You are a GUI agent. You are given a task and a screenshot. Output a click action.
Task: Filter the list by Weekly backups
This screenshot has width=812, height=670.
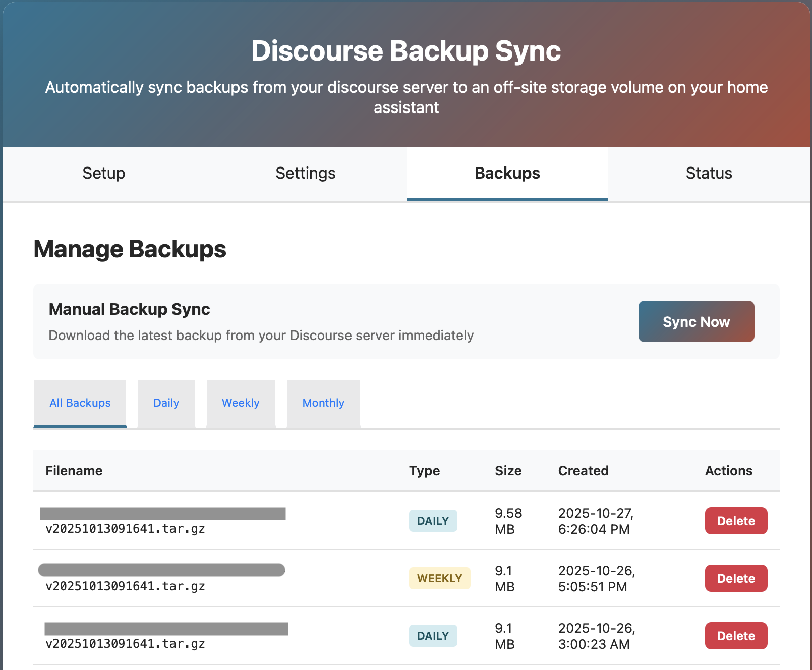point(241,403)
